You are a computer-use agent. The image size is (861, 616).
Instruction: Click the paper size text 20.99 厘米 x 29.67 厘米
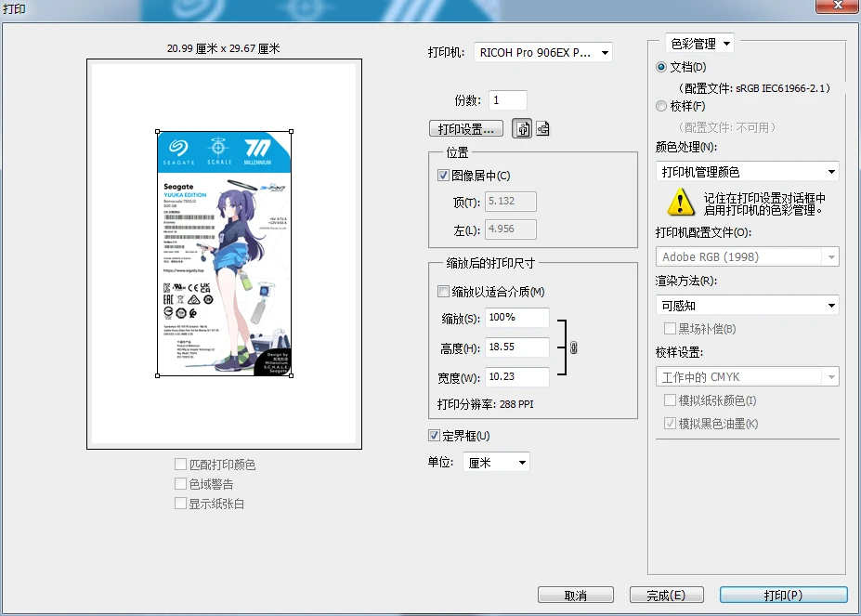[x=224, y=48]
